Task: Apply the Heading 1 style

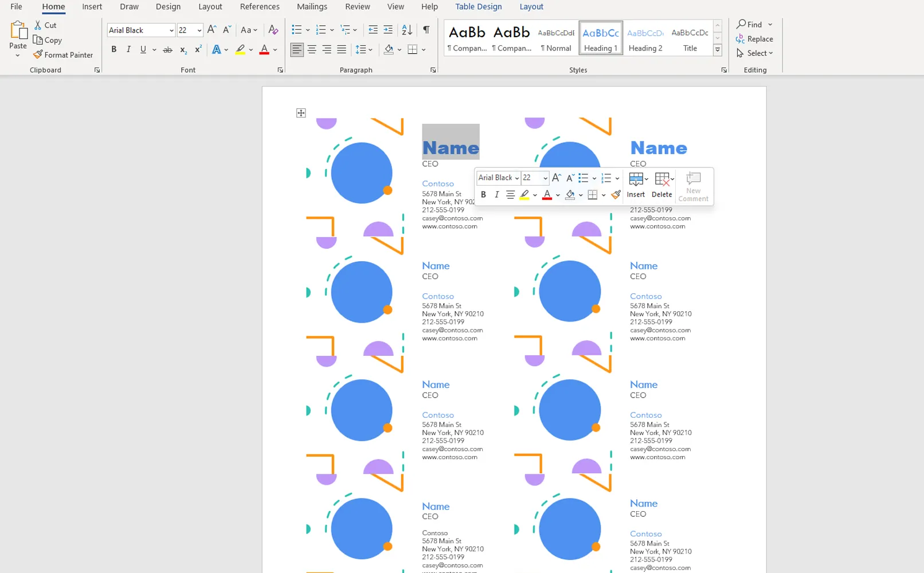Action: (601, 38)
